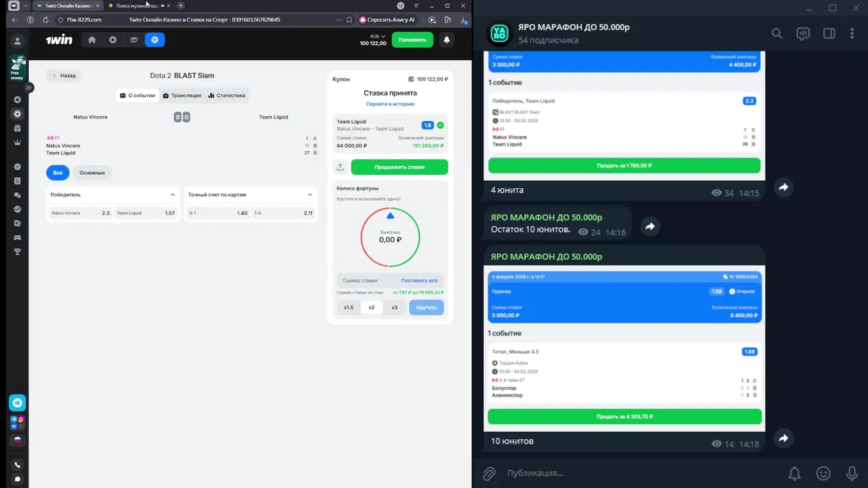Reload the browser page

[x=46, y=20]
